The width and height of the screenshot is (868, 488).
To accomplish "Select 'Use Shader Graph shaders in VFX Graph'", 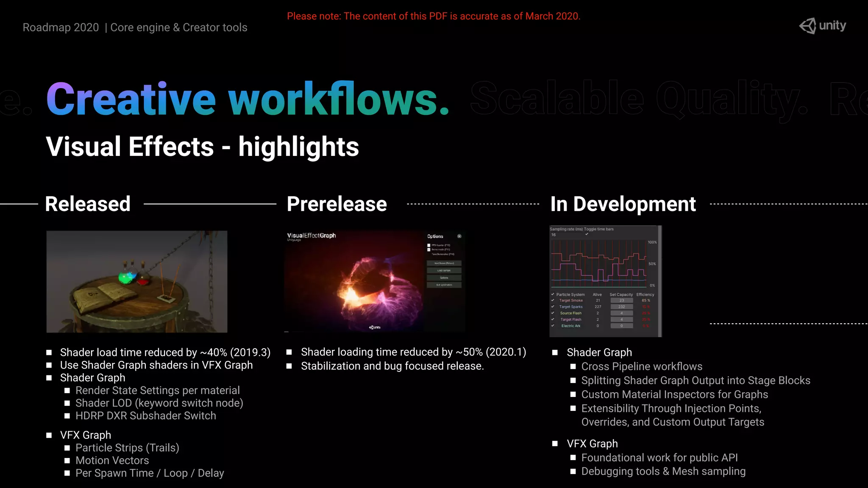I will click(x=156, y=365).
